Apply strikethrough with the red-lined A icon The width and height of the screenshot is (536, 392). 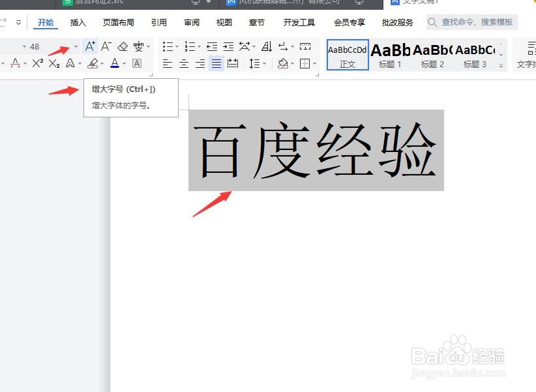(x=15, y=63)
